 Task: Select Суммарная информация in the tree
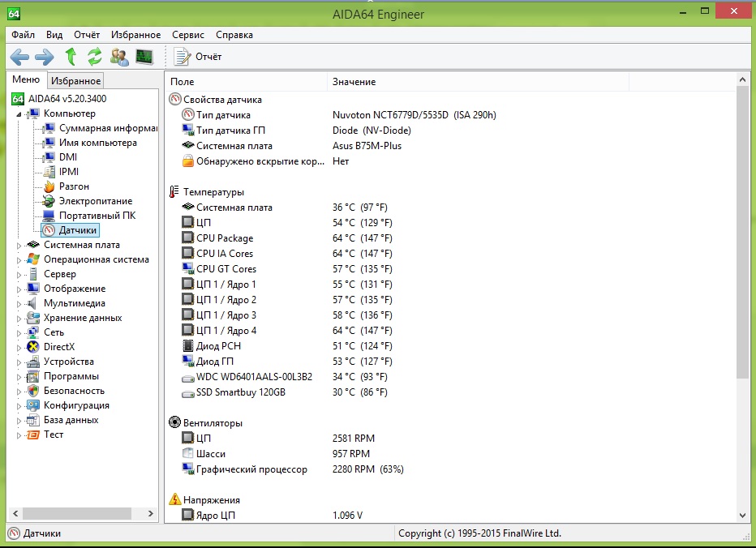click(x=108, y=128)
